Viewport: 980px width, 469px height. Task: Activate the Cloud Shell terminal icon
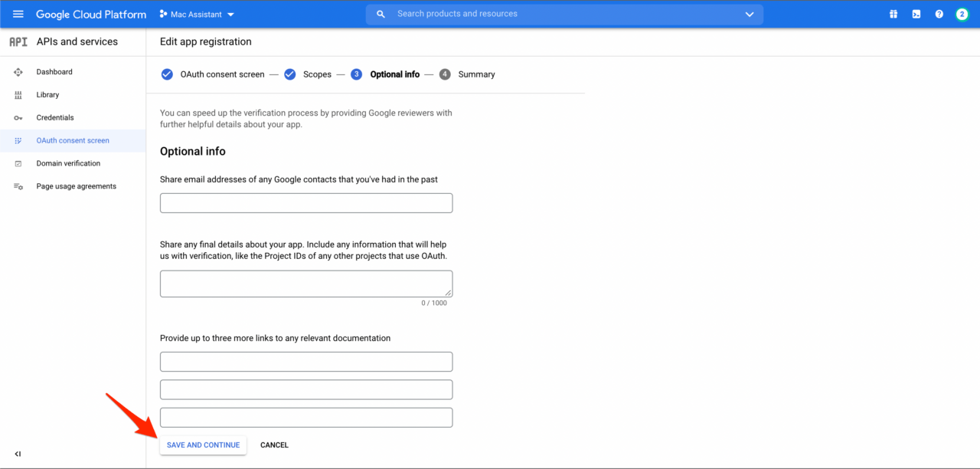[x=916, y=14]
